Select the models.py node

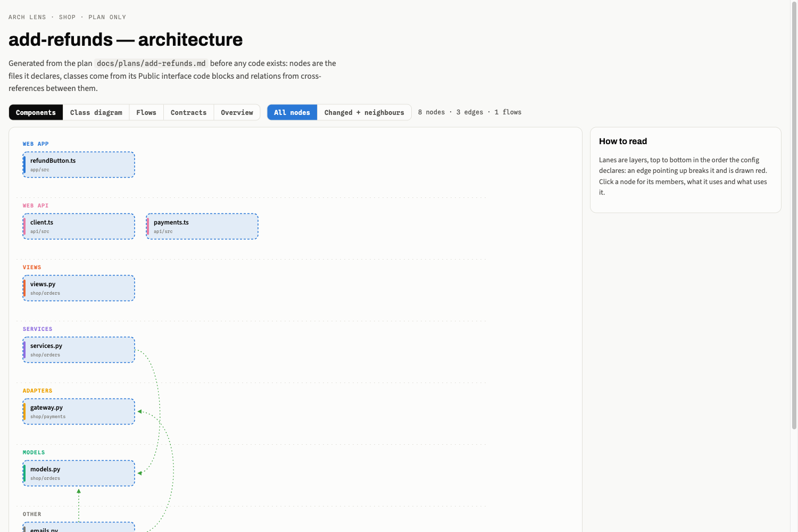click(x=79, y=473)
